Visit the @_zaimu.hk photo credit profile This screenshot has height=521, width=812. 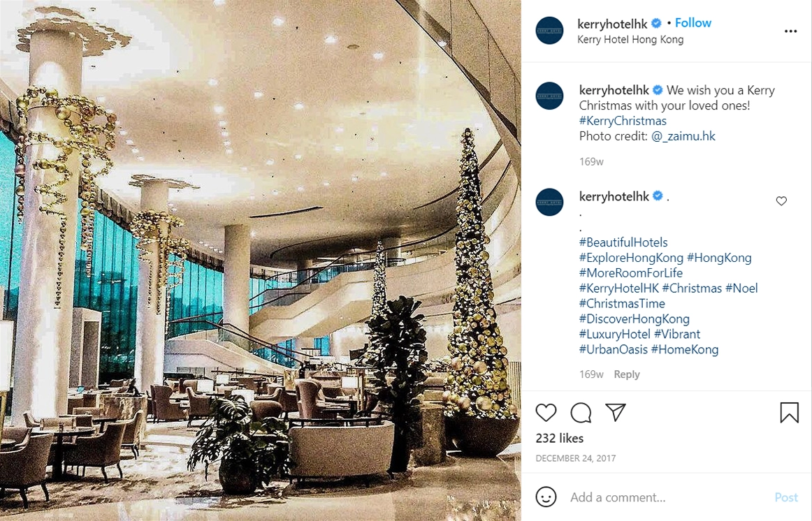[x=683, y=136]
